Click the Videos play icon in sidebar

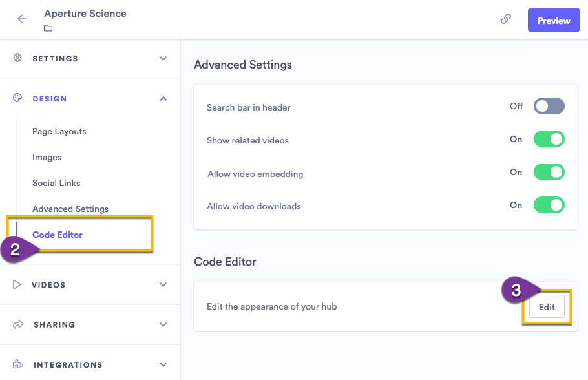pyautogui.click(x=16, y=284)
